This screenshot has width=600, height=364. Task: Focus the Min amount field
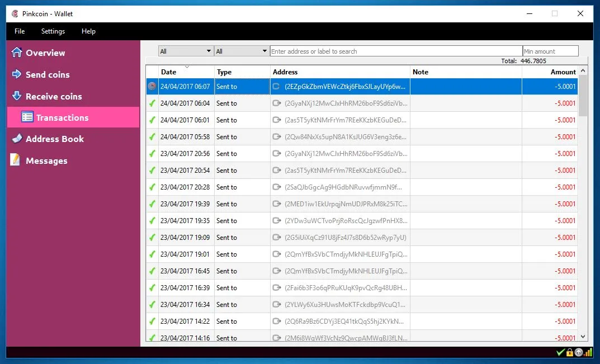(x=550, y=51)
